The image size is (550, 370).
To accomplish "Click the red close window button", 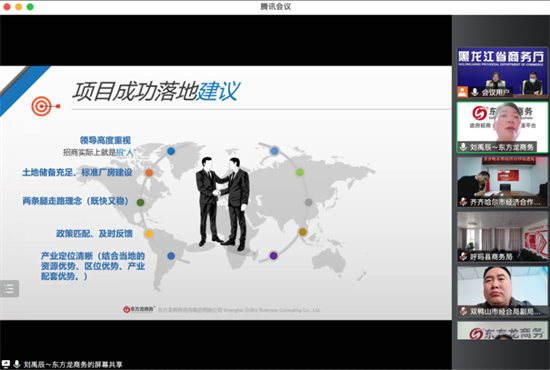I will tap(7, 7).
